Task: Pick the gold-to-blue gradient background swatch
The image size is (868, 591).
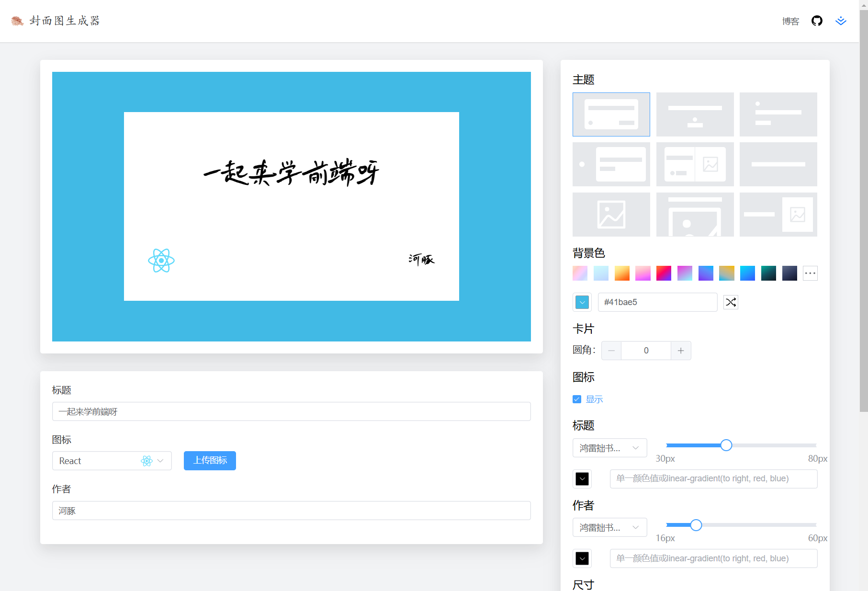Action: (x=726, y=273)
